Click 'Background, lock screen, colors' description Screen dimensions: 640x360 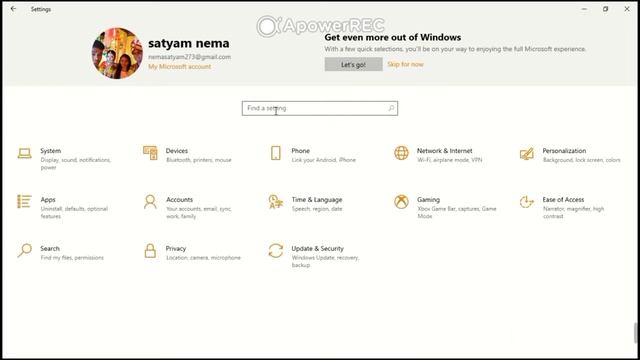click(582, 160)
